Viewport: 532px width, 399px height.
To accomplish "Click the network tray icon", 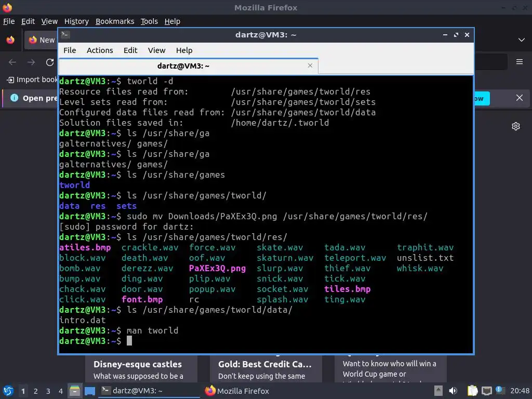I will click(486, 391).
